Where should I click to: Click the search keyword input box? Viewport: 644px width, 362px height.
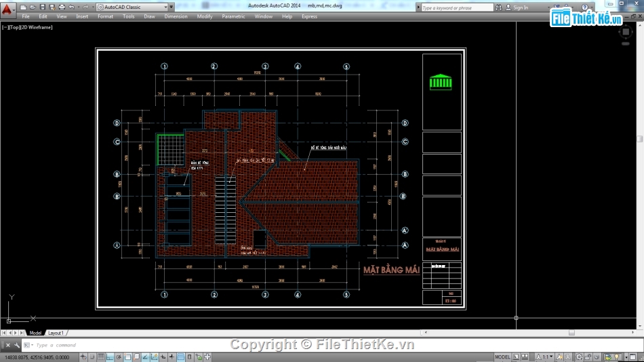pos(457,8)
